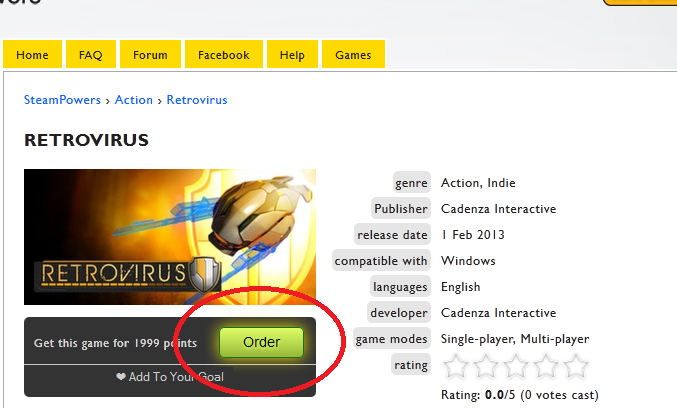Follow the SteamPowers breadcrumb link
Screen dimensions: 677x408
tap(62, 100)
